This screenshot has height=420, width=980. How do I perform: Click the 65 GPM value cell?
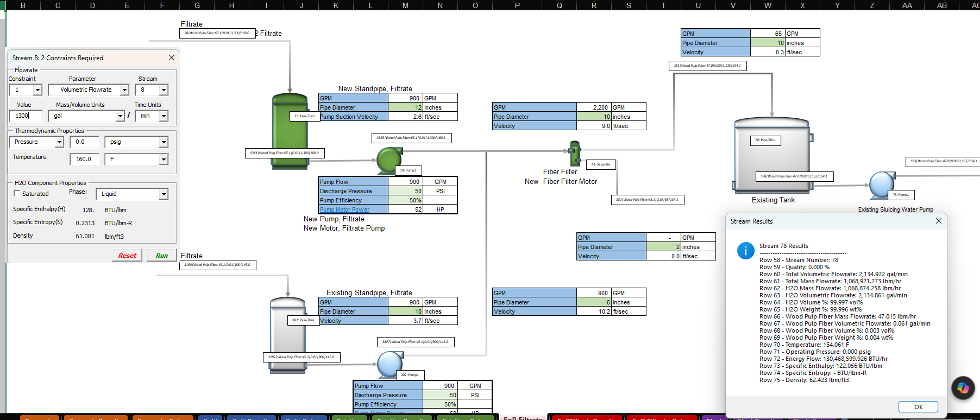point(768,34)
